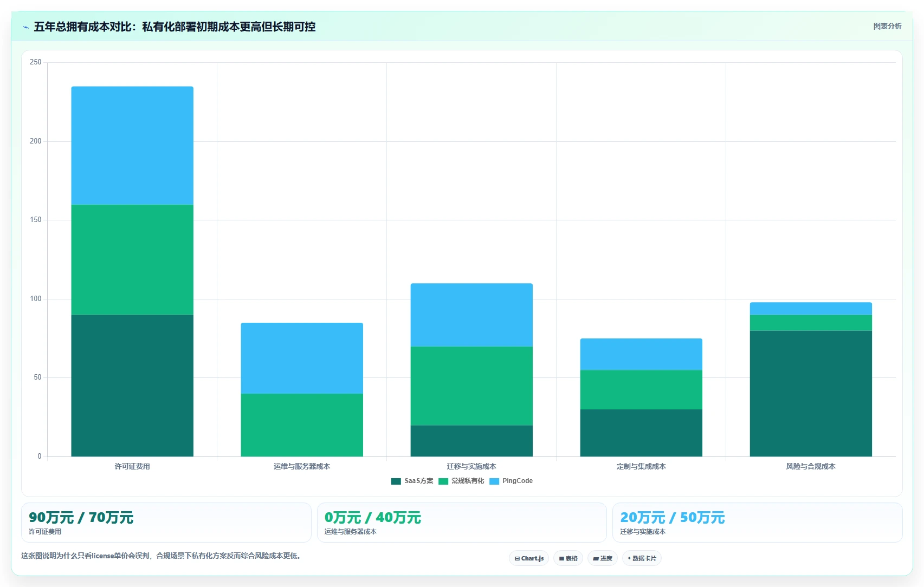Select the 90万元 / 70万元 data card
The image size is (924, 587).
tap(166, 523)
